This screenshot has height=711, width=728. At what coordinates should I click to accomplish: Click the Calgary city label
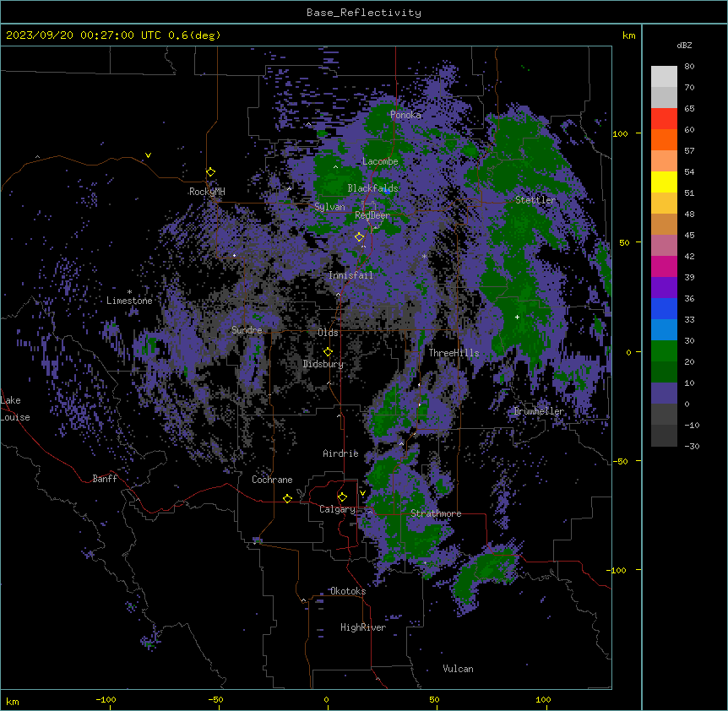pos(337,509)
